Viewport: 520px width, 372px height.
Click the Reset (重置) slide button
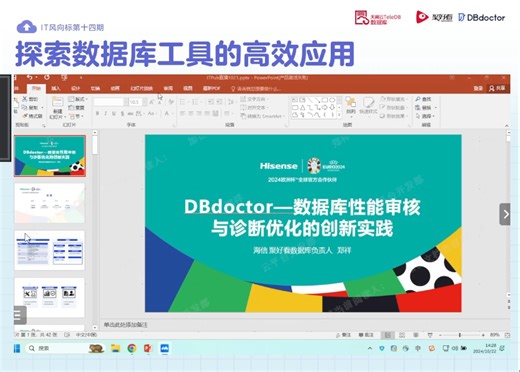[76, 107]
